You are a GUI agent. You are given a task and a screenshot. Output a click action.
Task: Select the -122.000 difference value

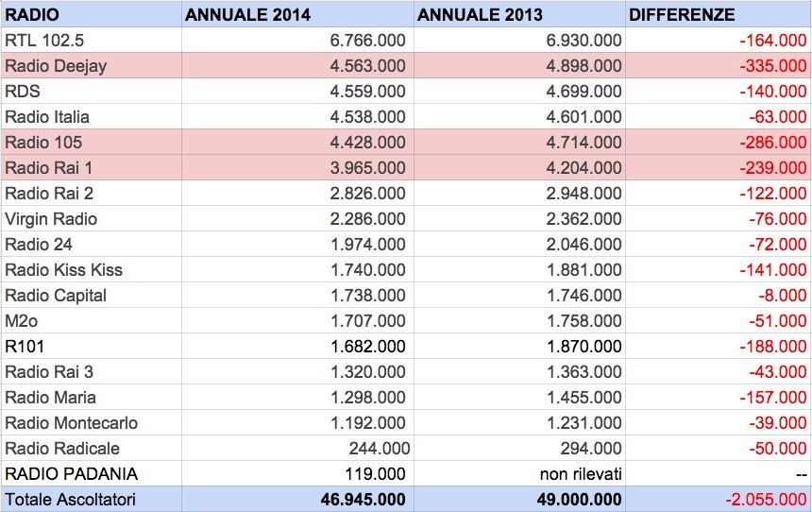tap(773, 194)
